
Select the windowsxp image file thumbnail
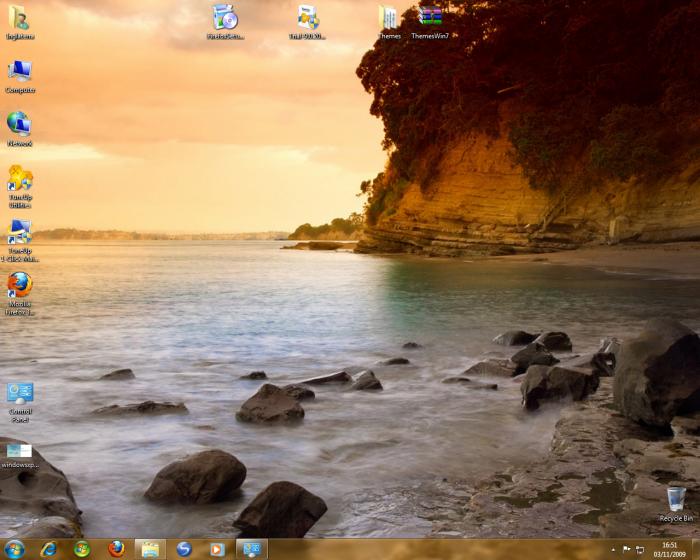19,451
